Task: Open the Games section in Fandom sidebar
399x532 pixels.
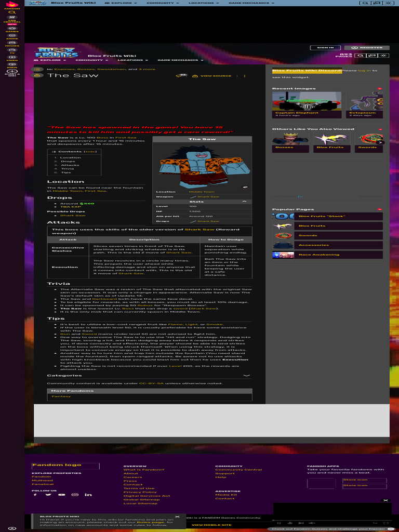Action: (x=12, y=29)
